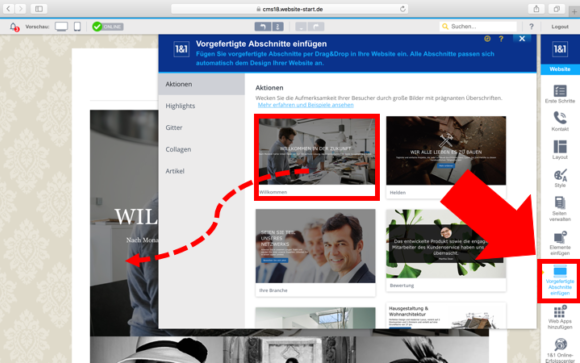Open Erste Schritte in the sidebar
The height and width of the screenshot is (363, 580).
(x=560, y=94)
